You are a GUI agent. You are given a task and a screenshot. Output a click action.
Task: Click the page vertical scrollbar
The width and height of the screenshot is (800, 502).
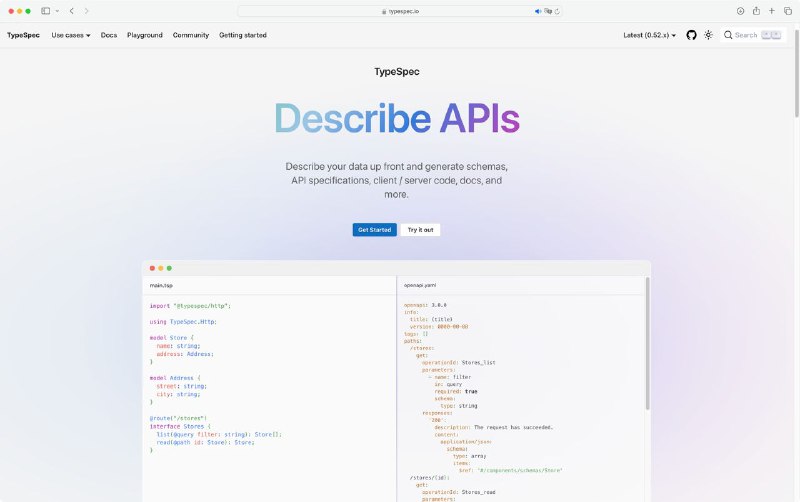(796, 71)
